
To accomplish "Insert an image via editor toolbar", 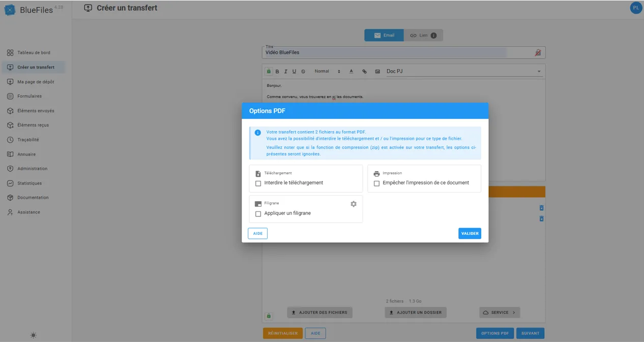I will (377, 72).
